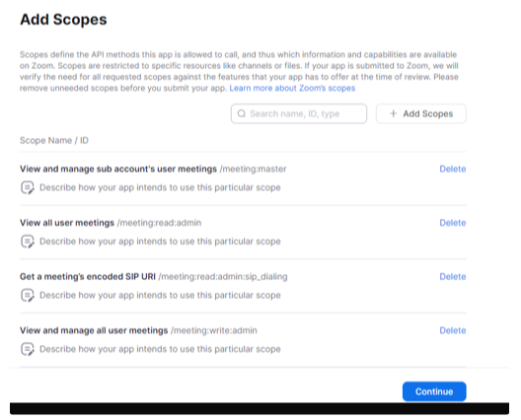
Task: Select the View and manage all user meetings title
Action: click(x=94, y=330)
